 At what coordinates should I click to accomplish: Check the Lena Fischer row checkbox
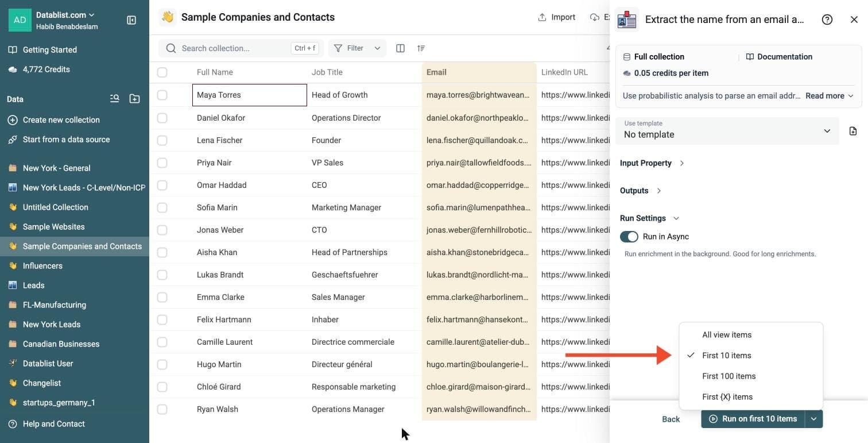(x=162, y=140)
